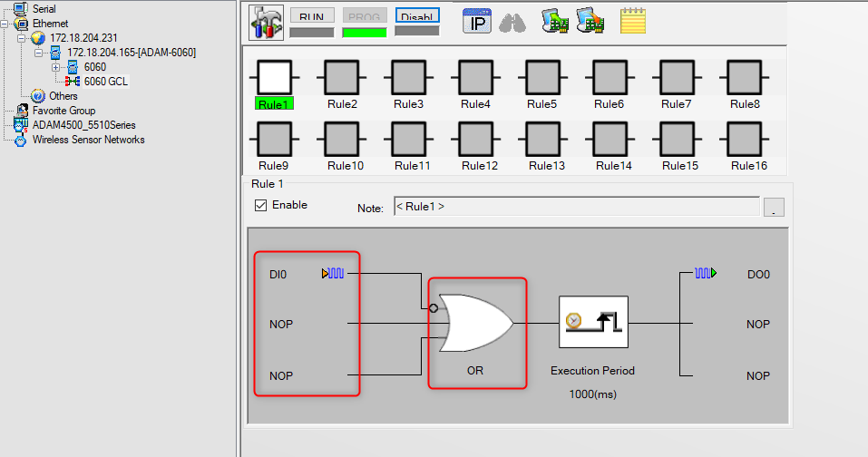Click the Rule1 Note text field
Viewport: 868px width, 457px height.
(x=576, y=207)
